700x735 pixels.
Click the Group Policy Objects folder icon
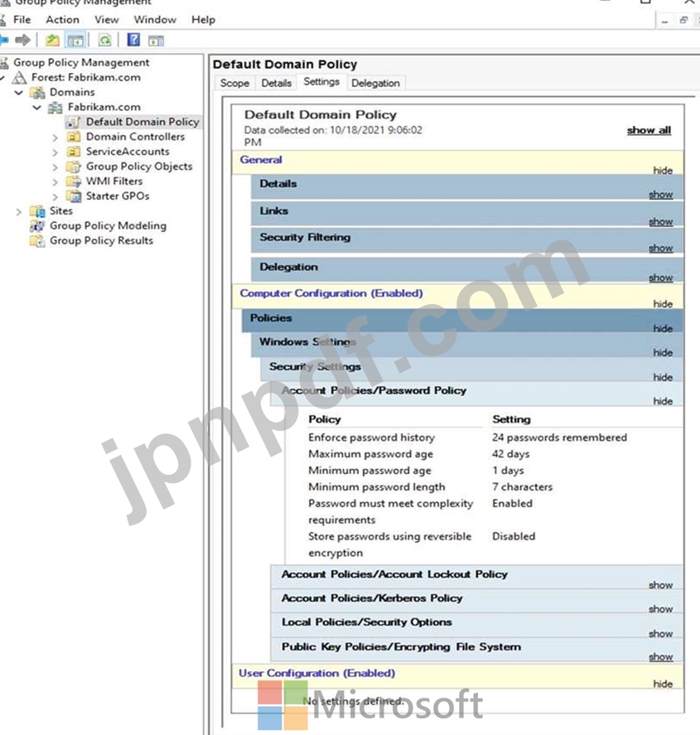coord(73,167)
